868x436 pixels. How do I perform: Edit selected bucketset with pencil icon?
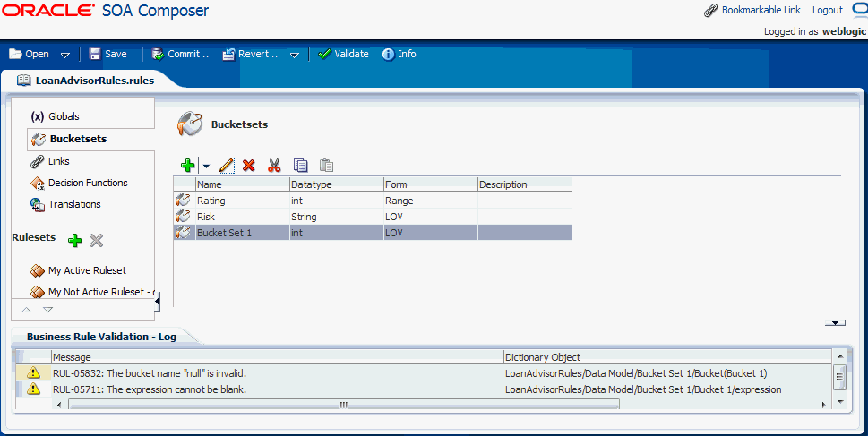(x=227, y=165)
